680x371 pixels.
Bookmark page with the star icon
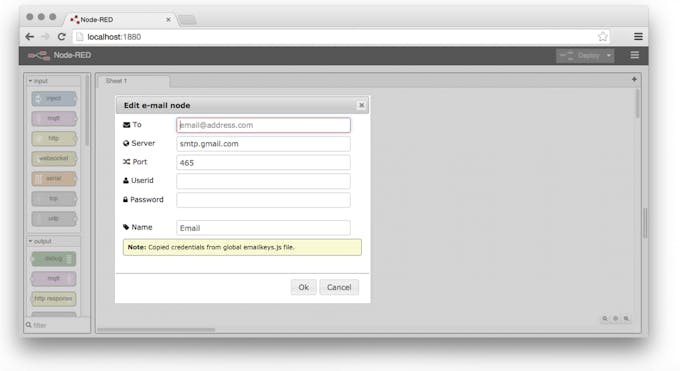pyautogui.click(x=602, y=37)
